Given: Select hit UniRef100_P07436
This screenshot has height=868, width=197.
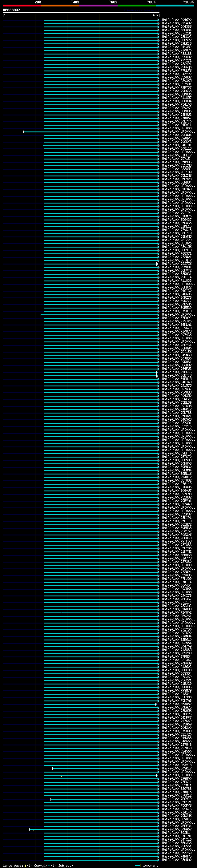Looking at the screenshot, I should click(x=176, y=335).
